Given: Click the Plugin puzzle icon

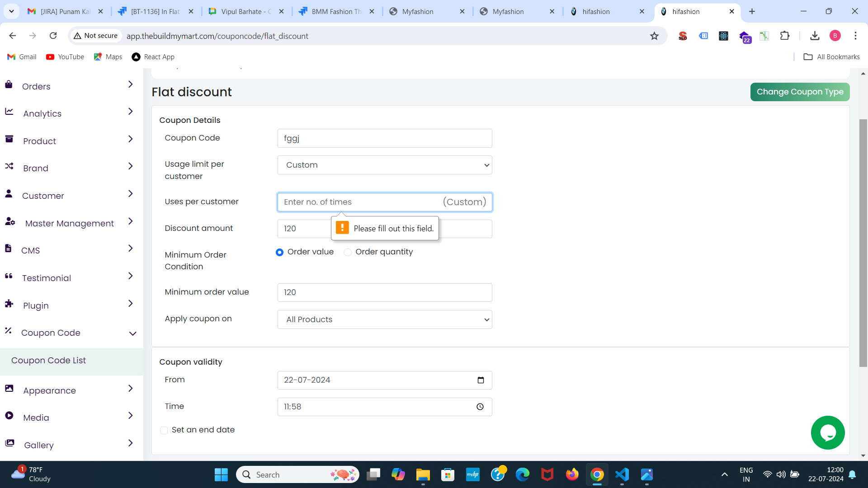Looking at the screenshot, I should tap(9, 304).
